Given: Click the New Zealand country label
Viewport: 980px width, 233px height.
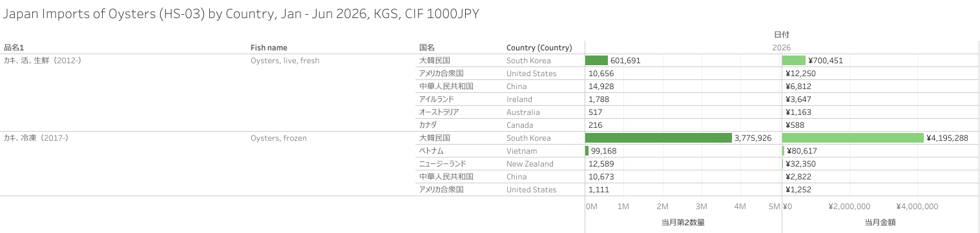Looking at the screenshot, I should [530, 164].
